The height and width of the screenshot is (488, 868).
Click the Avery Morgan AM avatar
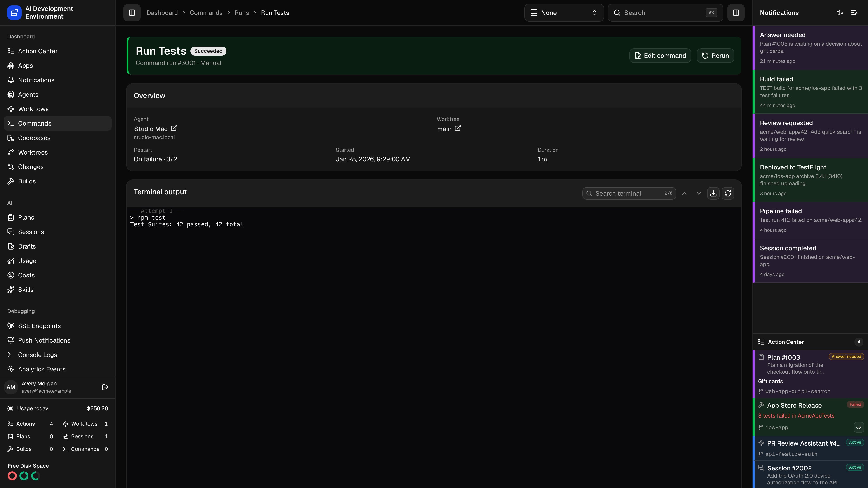(11, 387)
